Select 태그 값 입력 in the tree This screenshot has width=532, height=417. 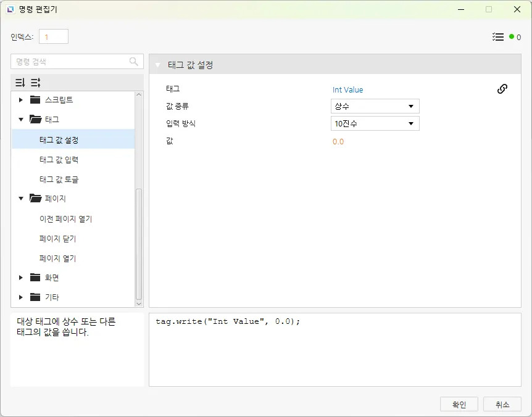click(x=59, y=160)
